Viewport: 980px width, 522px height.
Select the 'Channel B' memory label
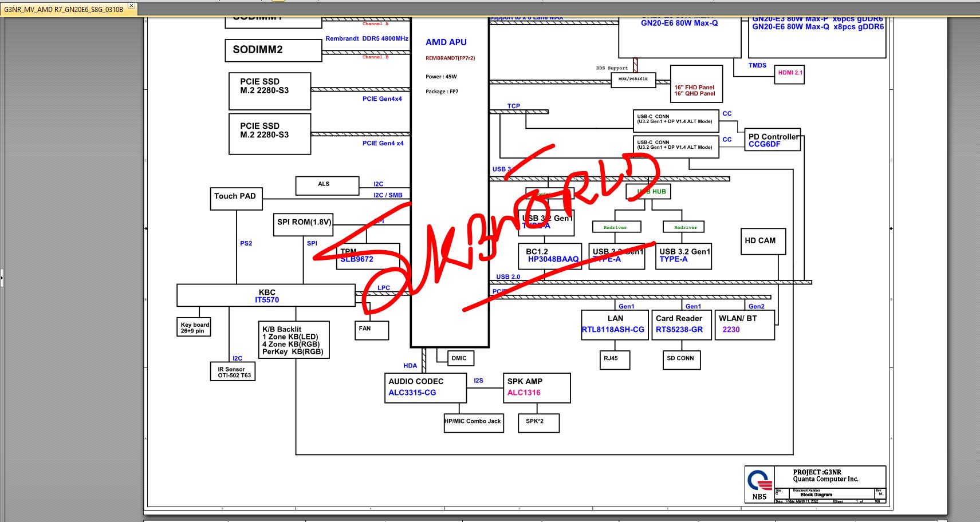pyautogui.click(x=375, y=57)
